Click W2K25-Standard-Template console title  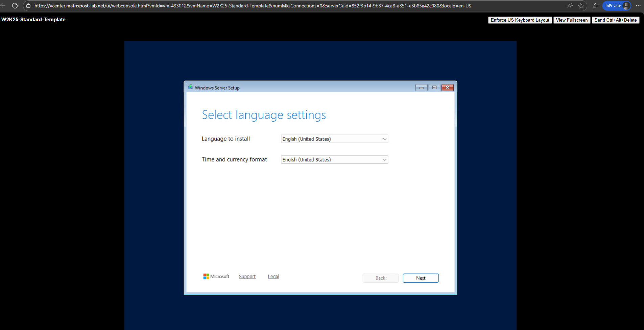pyautogui.click(x=33, y=20)
